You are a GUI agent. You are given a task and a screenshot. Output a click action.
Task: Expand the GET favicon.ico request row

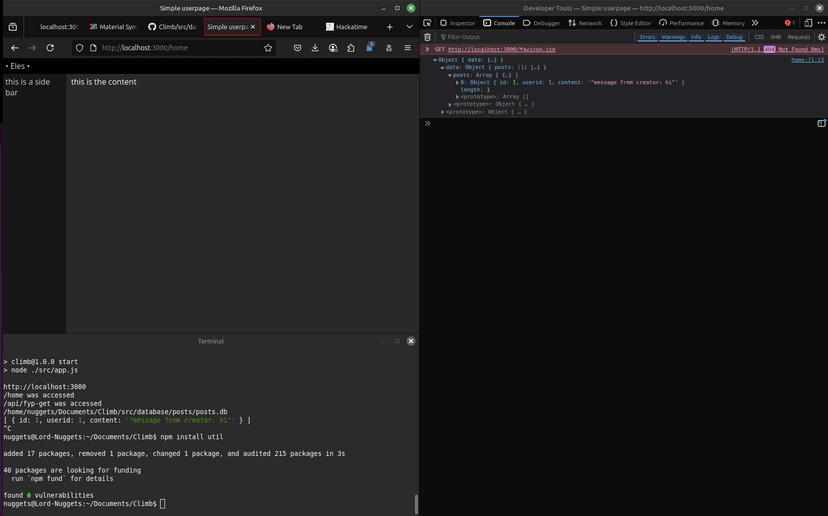428,49
